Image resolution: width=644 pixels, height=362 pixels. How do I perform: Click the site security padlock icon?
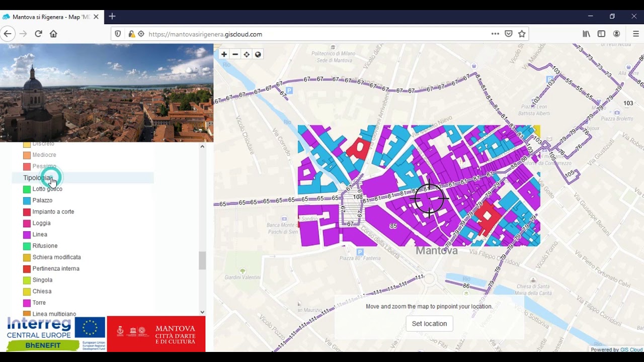pos(131,34)
